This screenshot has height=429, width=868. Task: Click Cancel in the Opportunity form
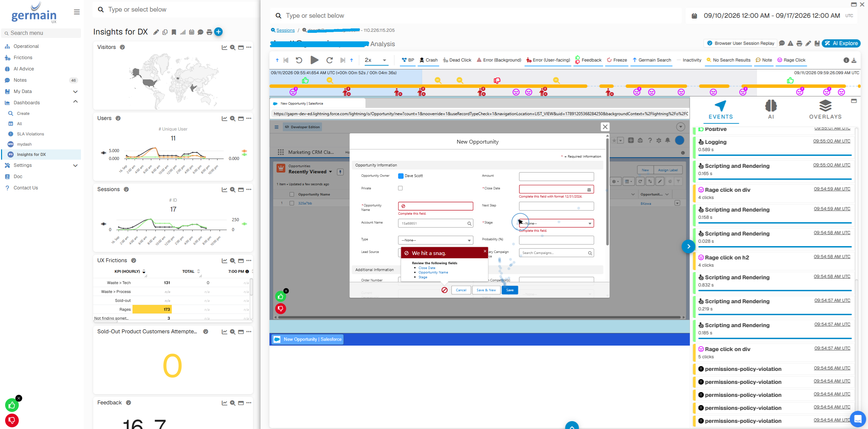coord(461,290)
